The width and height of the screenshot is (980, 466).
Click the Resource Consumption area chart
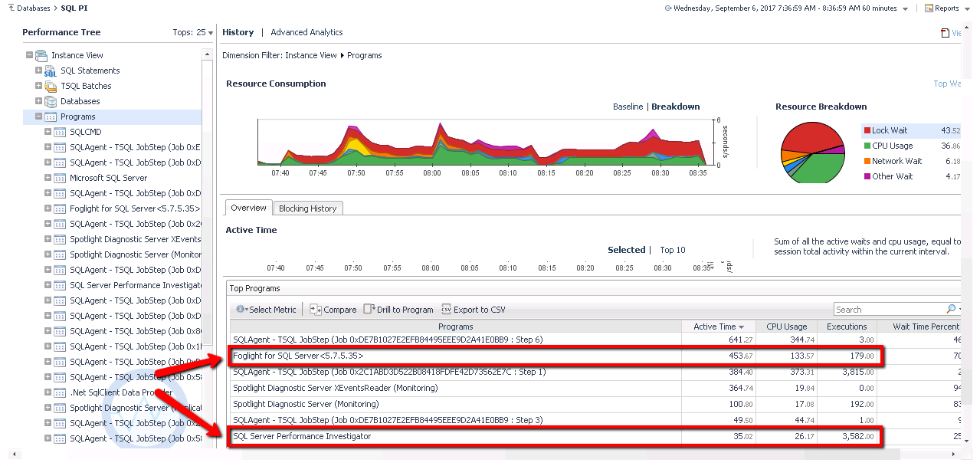(487, 143)
